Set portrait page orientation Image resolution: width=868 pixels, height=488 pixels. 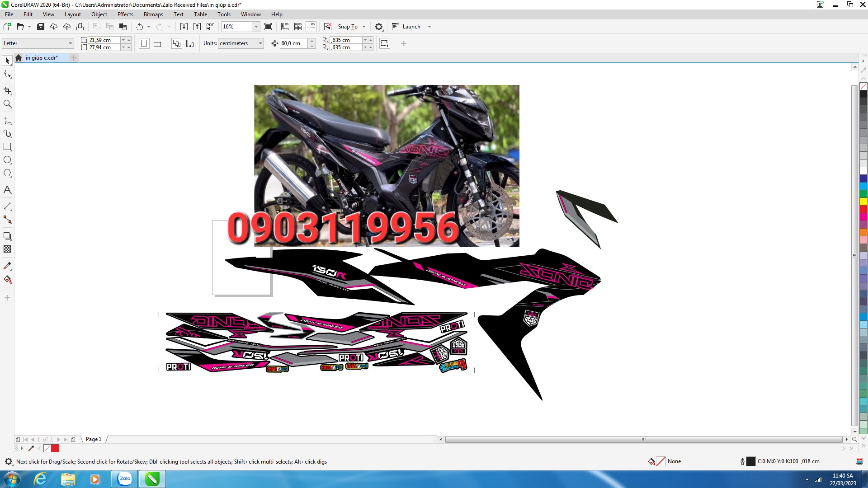(x=144, y=43)
